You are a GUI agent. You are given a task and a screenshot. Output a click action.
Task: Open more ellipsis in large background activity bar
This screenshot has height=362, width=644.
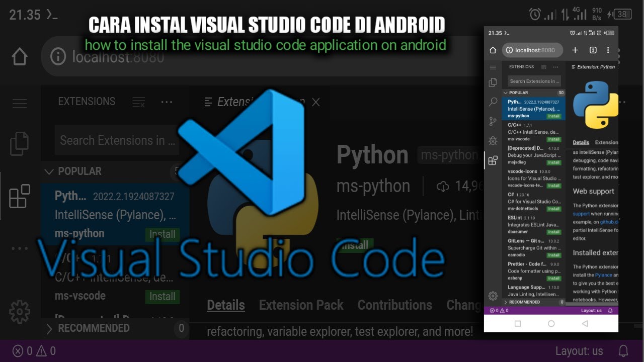click(20, 248)
